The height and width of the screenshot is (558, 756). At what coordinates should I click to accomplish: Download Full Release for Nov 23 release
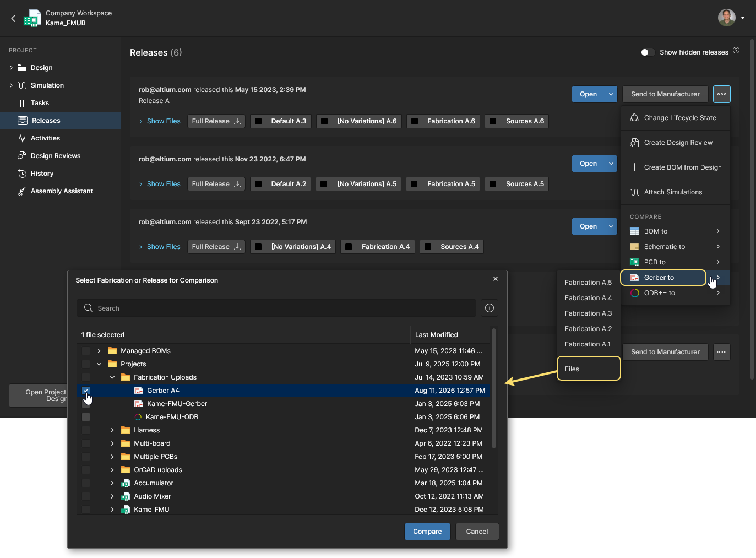click(x=216, y=184)
